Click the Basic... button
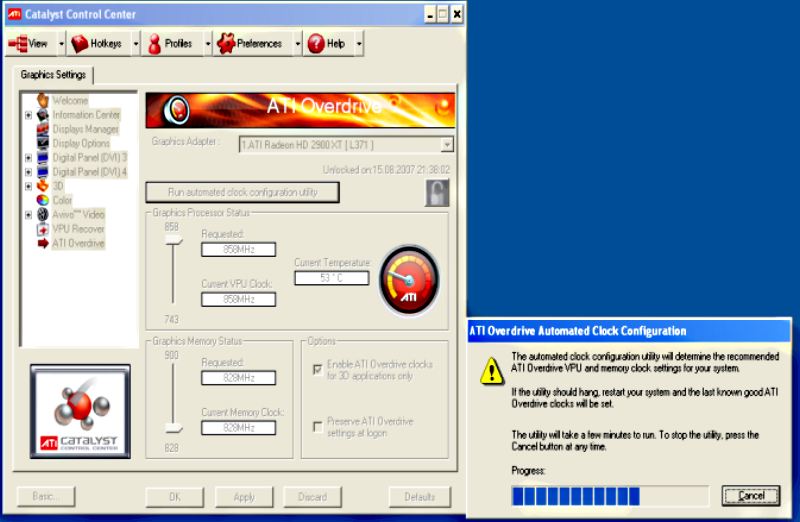 coord(46,496)
